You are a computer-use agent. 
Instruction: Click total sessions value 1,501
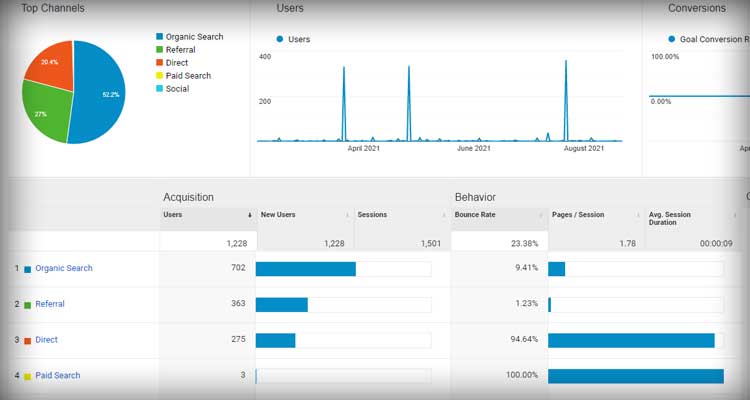(x=430, y=244)
